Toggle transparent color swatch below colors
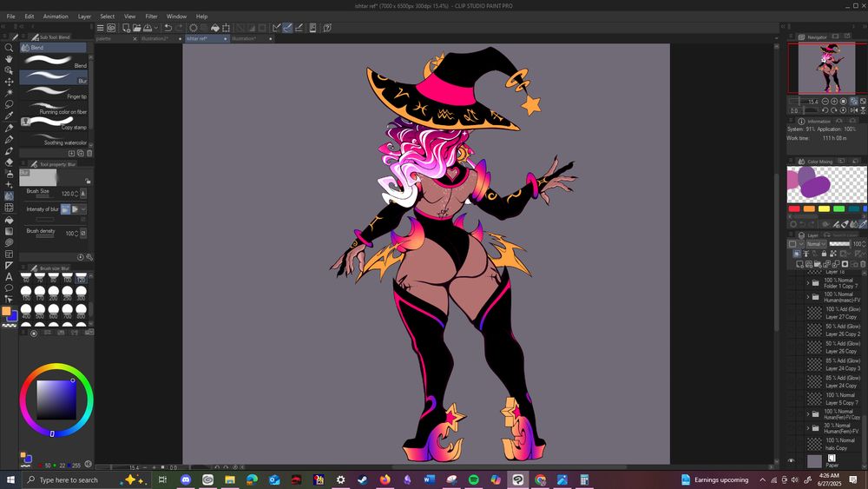 [10, 326]
